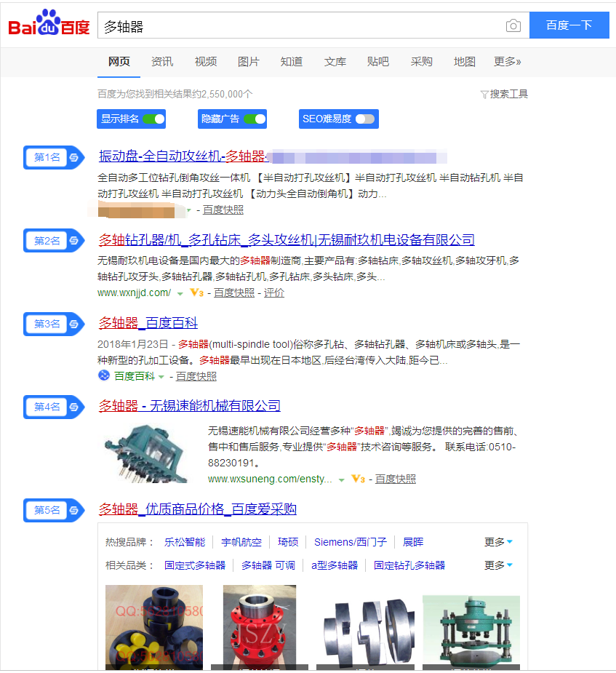
Task: Expand the dropdown arrow after 百度百科 source
Action: [161, 377]
